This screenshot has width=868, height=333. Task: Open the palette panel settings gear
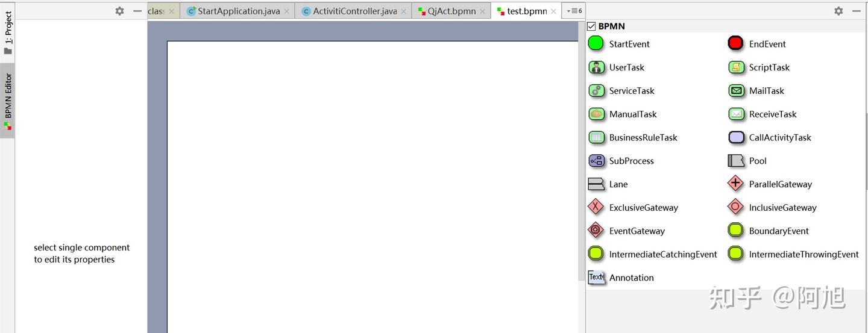838,11
